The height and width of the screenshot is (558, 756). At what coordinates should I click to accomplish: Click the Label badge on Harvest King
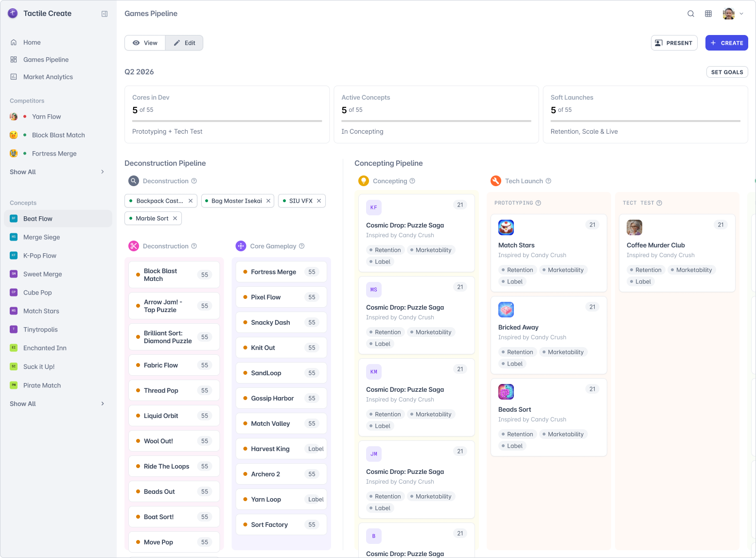click(x=316, y=449)
